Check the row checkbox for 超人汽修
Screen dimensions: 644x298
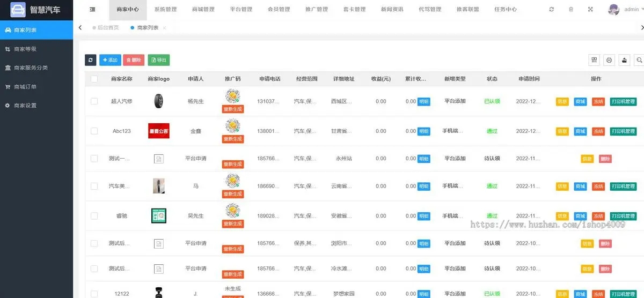94,101
